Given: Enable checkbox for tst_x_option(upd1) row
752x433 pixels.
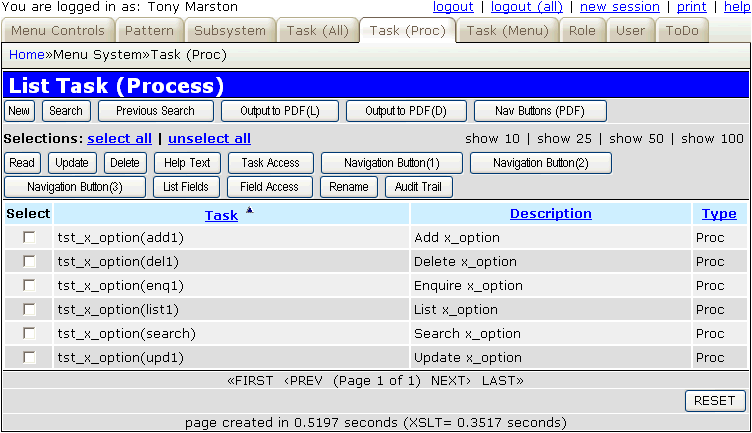Looking at the screenshot, I should 29,358.
